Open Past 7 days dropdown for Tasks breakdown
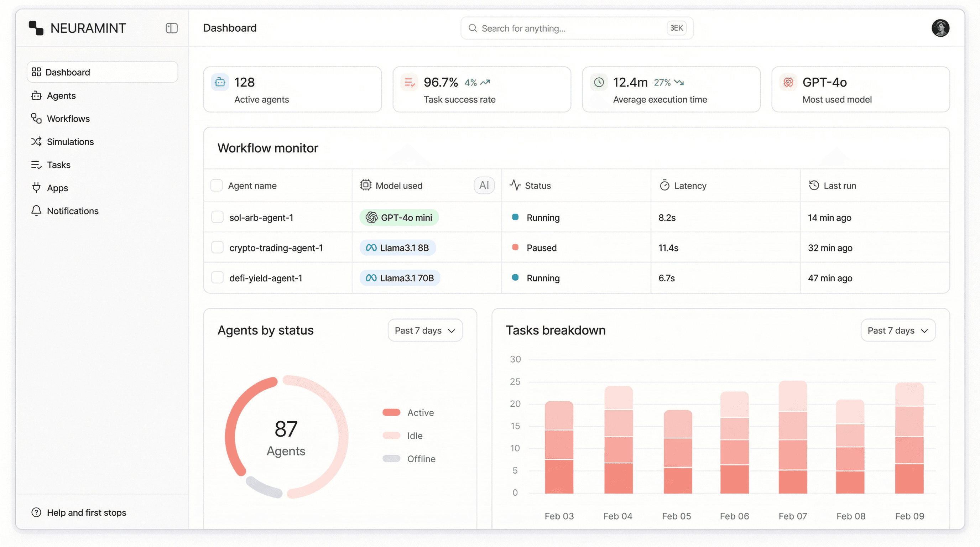The width and height of the screenshot is (980, 547). (x=898, y=330)
